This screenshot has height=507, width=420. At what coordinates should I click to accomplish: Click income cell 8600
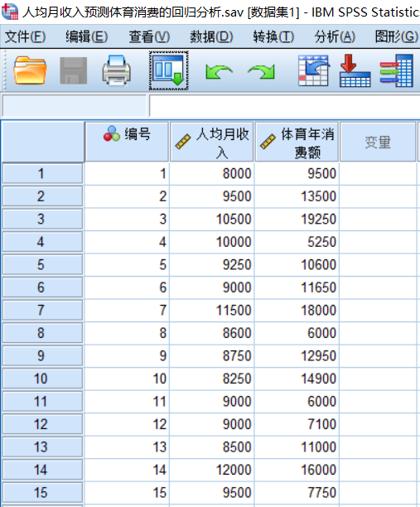click(x=212, y=333)
